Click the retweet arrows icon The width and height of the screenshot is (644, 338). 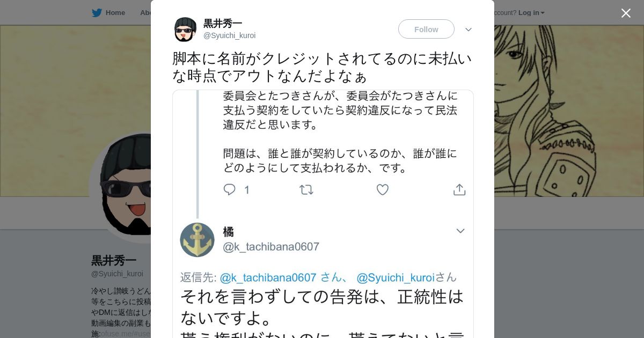[306, 190]
